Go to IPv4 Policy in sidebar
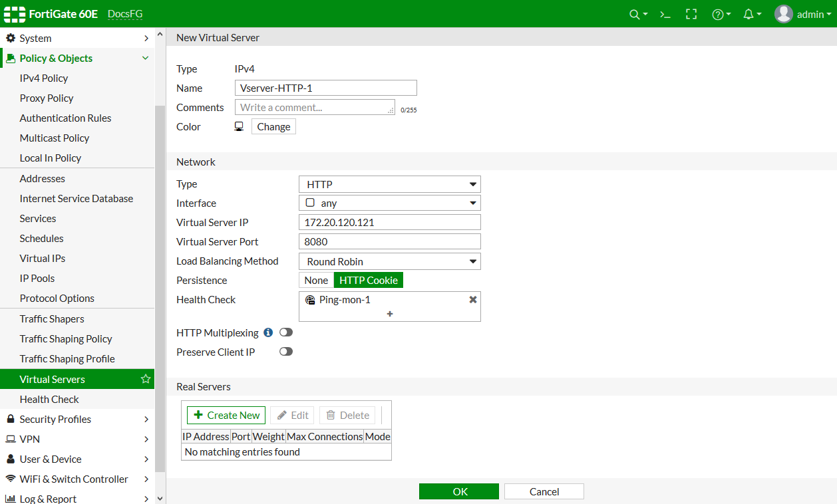 [x=44, y=78]
